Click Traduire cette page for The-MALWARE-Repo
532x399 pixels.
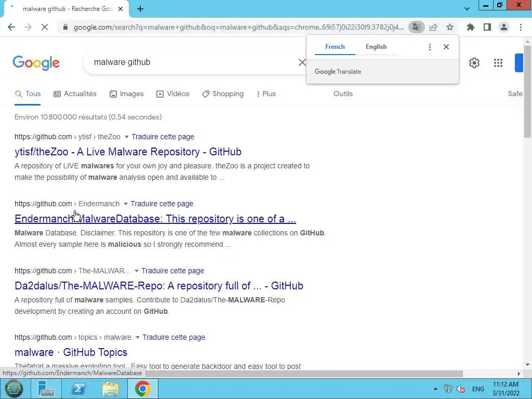[x=172, y=271]
